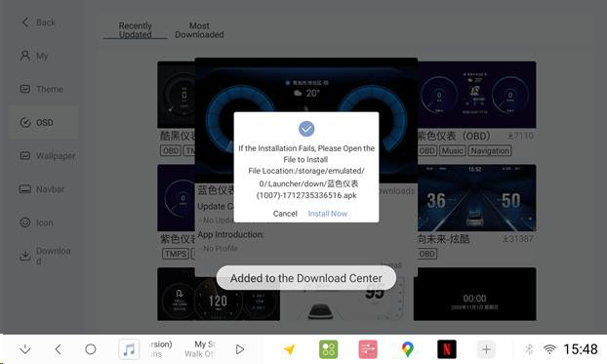
Task: Add a shortcut with the plus button
Action: point(486,349)
